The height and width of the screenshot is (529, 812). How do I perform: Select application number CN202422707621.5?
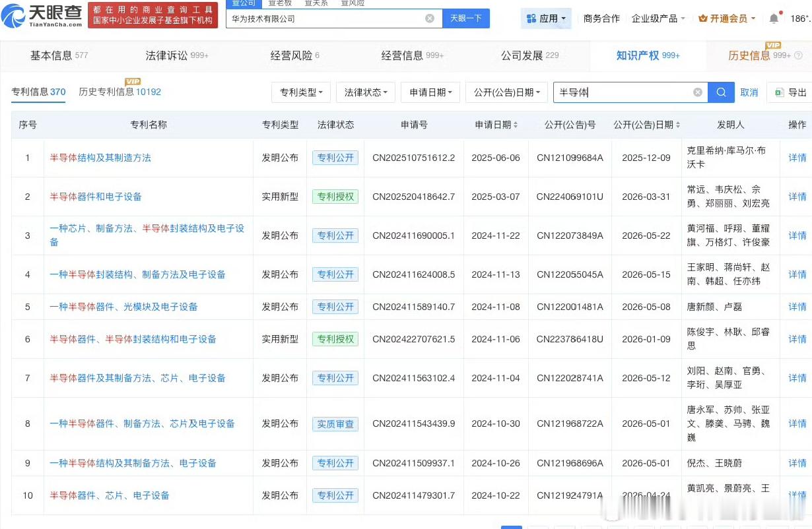coord(413,339)
